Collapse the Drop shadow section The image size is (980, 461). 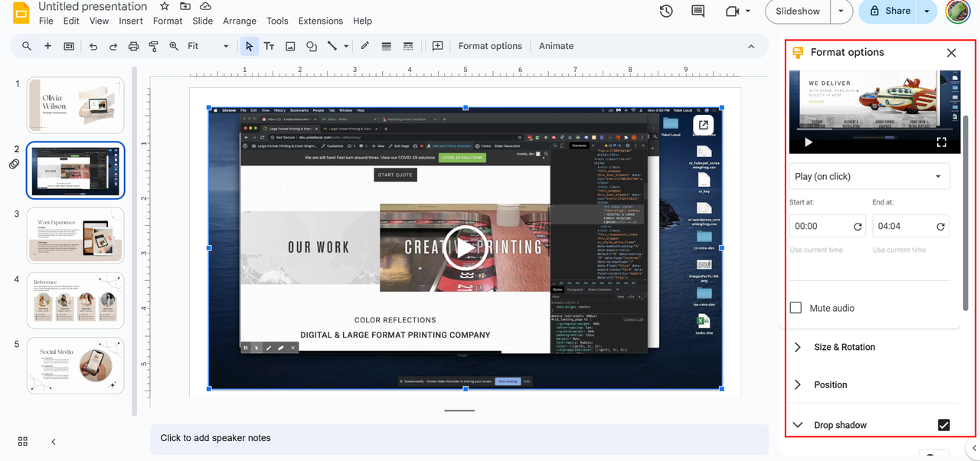point(798,425)
